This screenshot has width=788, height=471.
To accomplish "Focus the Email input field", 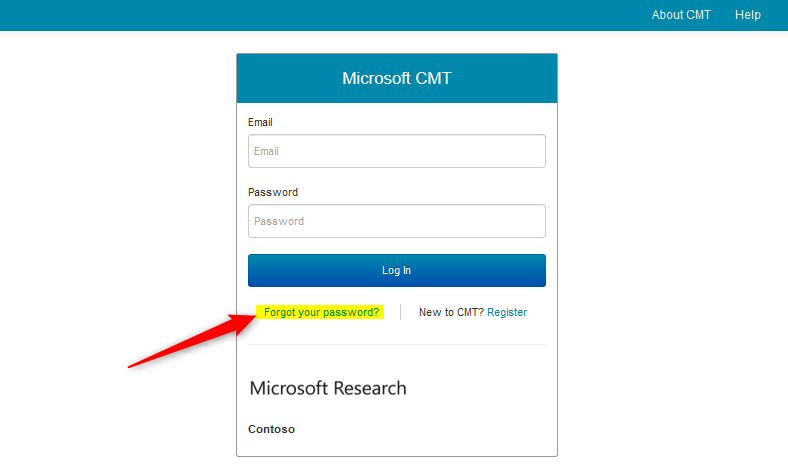I will point(396,151).
